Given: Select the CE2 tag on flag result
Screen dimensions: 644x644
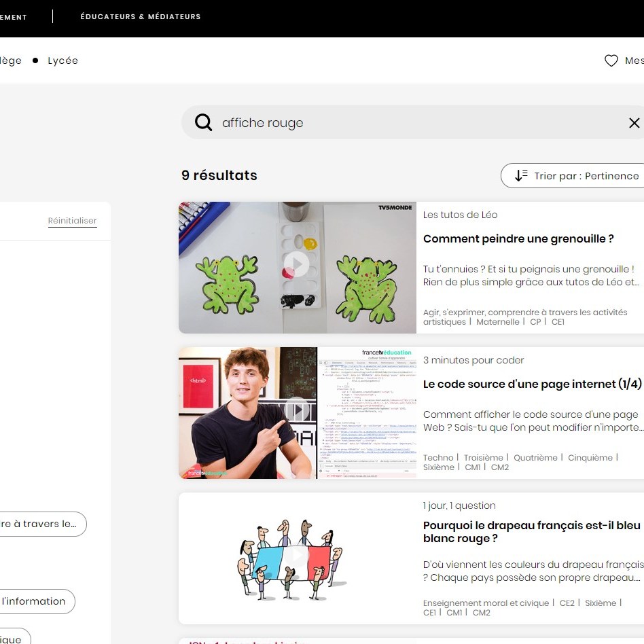Looking at the screenshot, I should 567,603.
